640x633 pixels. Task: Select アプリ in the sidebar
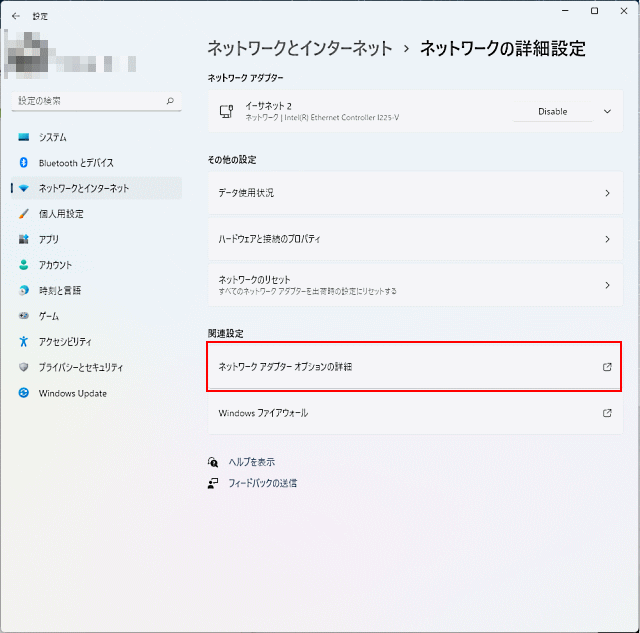coord(96,239)
